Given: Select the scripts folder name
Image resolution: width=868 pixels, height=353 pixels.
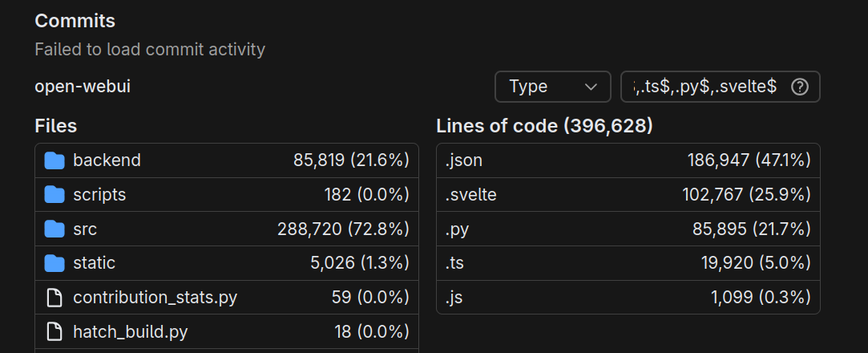Looking at the screenshot, I should pyautogui.click(x=99, y=195).
